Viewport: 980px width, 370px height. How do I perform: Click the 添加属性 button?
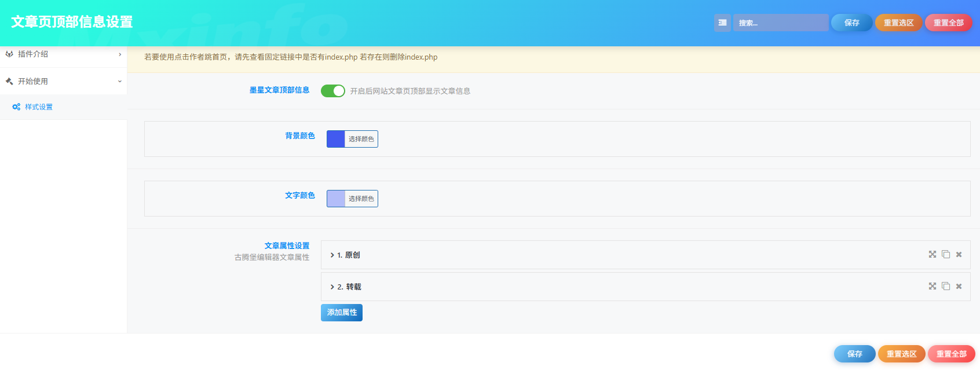pos(342,313)
